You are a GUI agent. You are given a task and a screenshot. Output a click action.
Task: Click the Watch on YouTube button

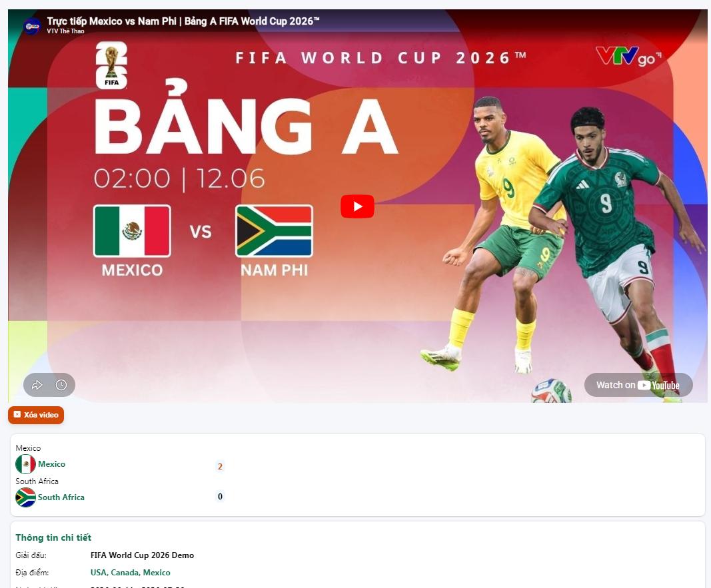click(638, 385)
